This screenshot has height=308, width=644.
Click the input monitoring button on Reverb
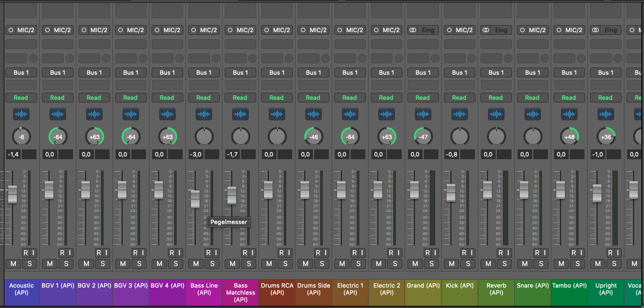click(508, 252)
